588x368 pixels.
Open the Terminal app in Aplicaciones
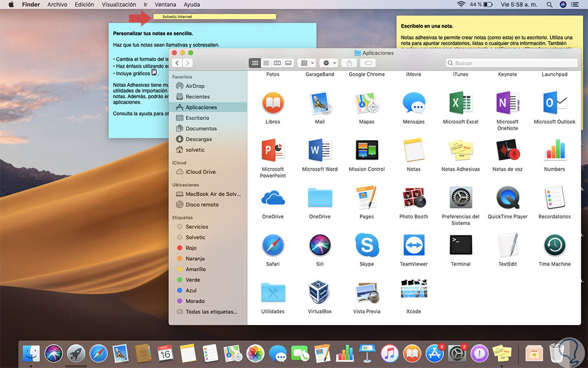point(460,245)
